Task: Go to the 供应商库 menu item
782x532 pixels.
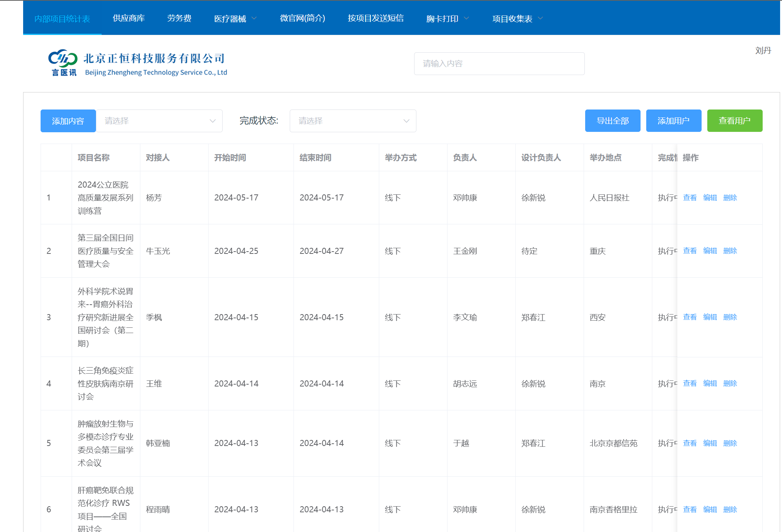Action: pyautogui.click(x=129, y=18)
